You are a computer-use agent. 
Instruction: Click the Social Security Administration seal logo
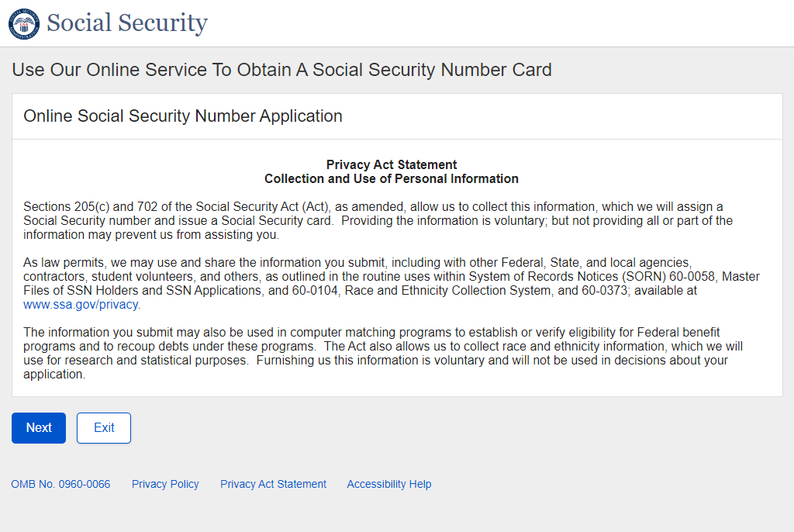23,23
